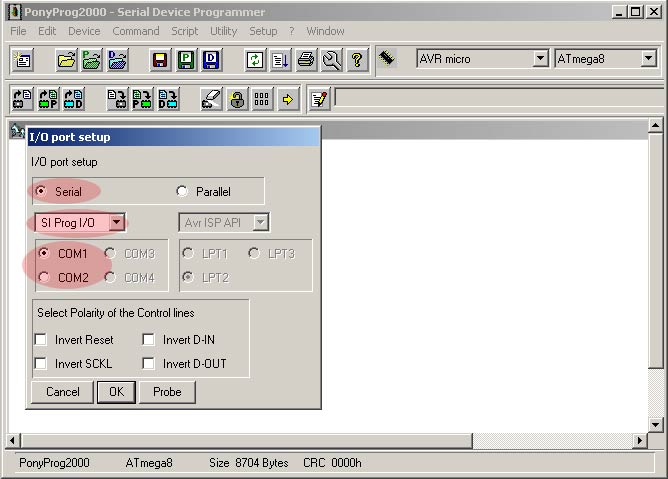Image resolution: width=668 pixels, height=479 pixels.
Task: Expand the AVR micro device family dropdown
Action: tap(540, 59)
